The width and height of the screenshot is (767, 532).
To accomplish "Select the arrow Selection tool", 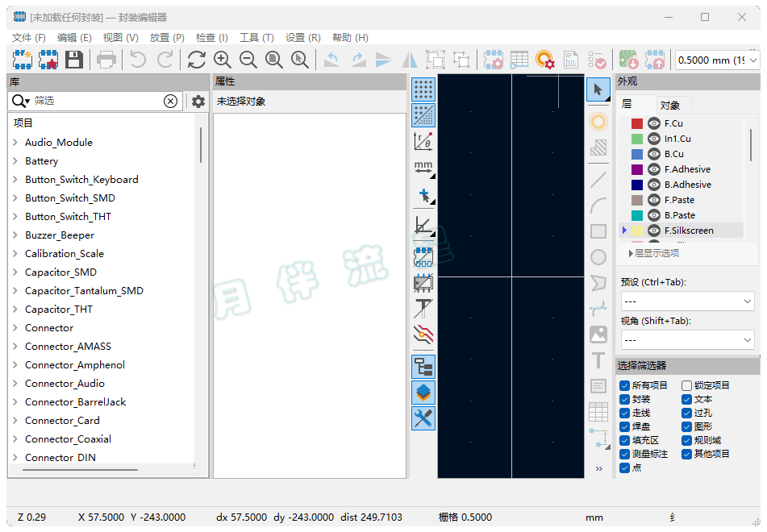I will tap(598, 89).
